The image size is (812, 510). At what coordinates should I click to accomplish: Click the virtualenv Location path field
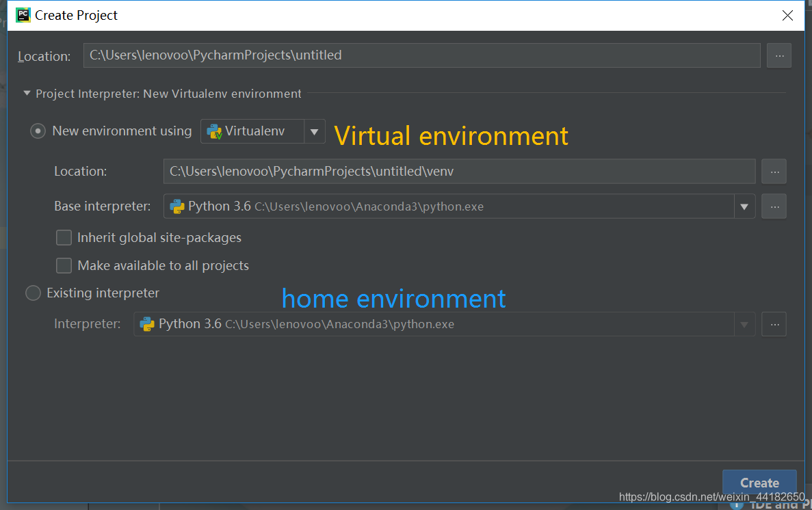tap(459, 172)
